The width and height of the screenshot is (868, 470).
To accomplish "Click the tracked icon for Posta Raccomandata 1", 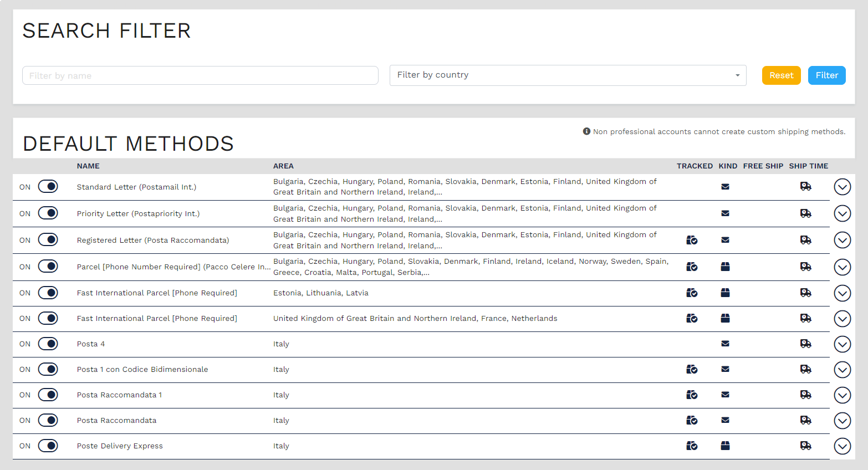I will 692,395.
